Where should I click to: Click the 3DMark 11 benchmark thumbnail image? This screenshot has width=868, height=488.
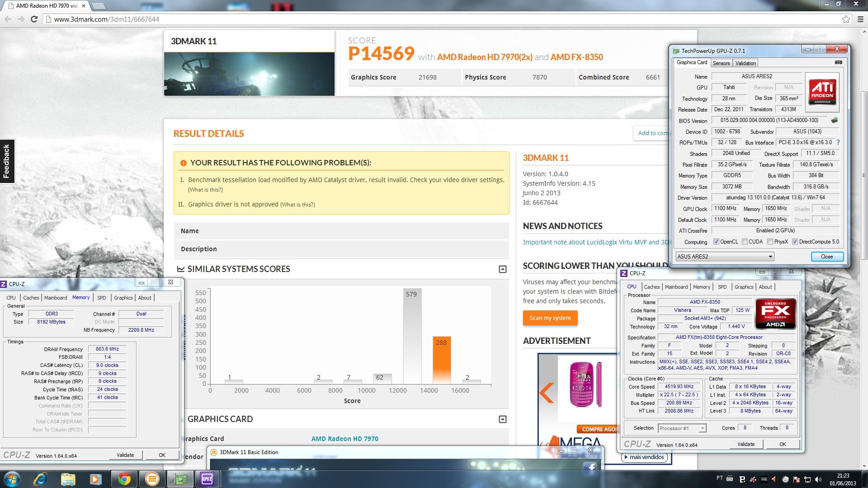(x=249, y=74)
